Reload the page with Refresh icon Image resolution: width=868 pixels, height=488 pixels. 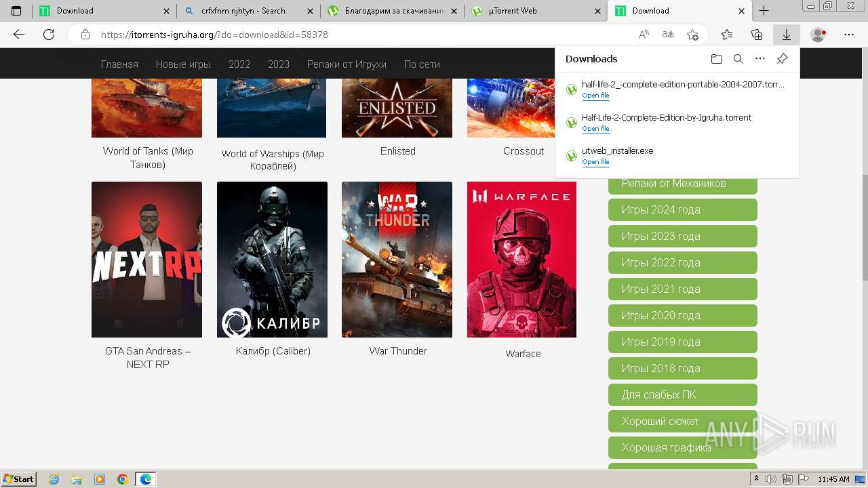[49, 35]
